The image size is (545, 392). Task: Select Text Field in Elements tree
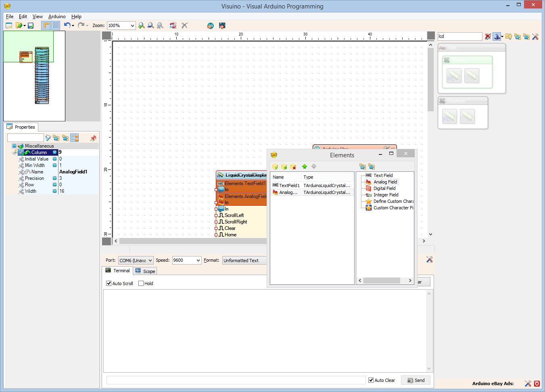(383, 175)
